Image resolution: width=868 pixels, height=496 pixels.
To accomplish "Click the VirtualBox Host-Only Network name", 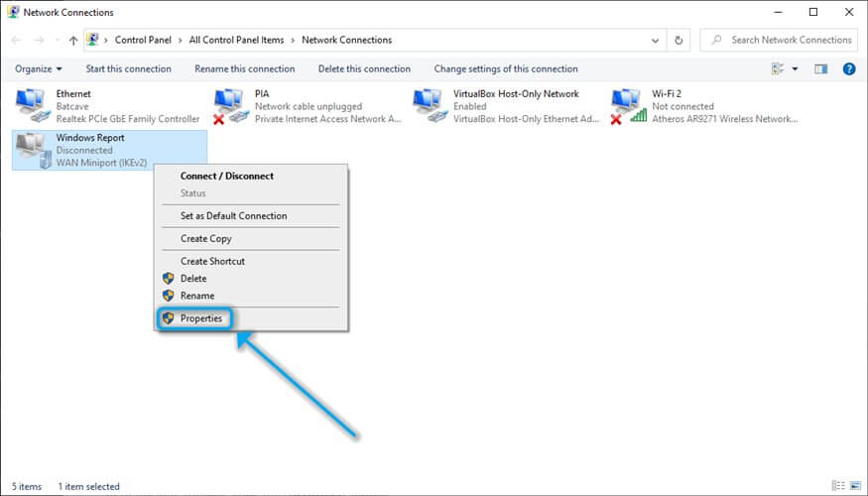I will point(516,94).
